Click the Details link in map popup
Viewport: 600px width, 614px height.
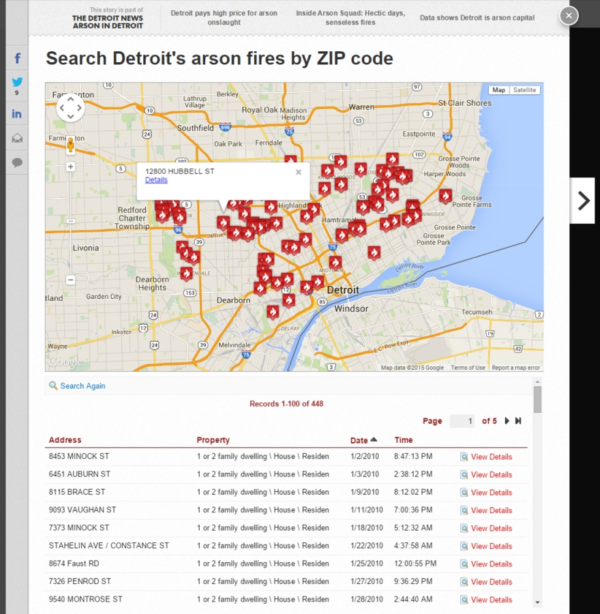coord(156,180)
